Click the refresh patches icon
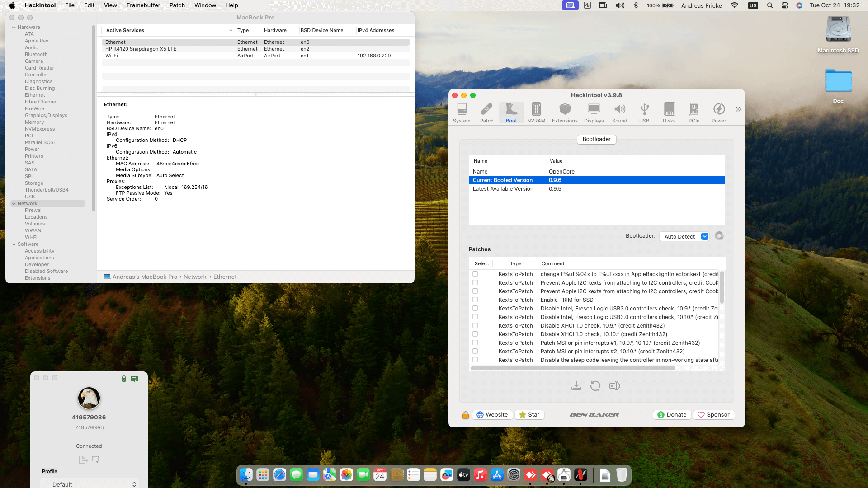This screenshot has height=488, width=868. point(595,386)
